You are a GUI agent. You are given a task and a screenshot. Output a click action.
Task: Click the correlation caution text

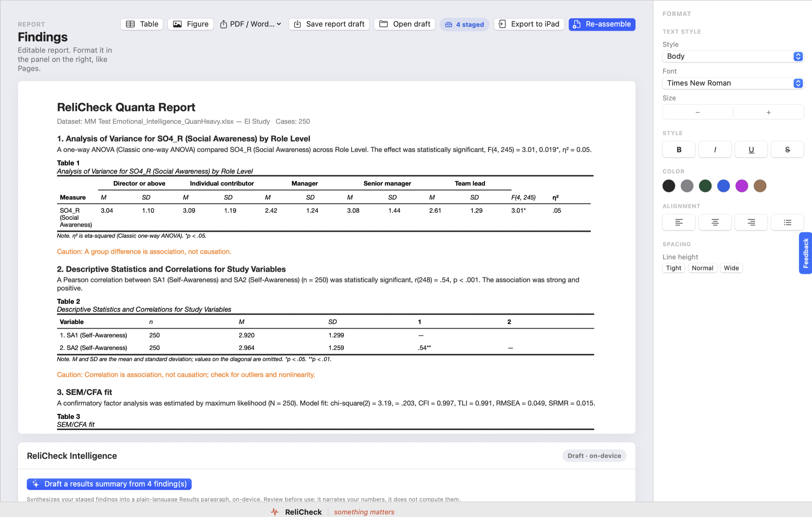pos(186,375)
